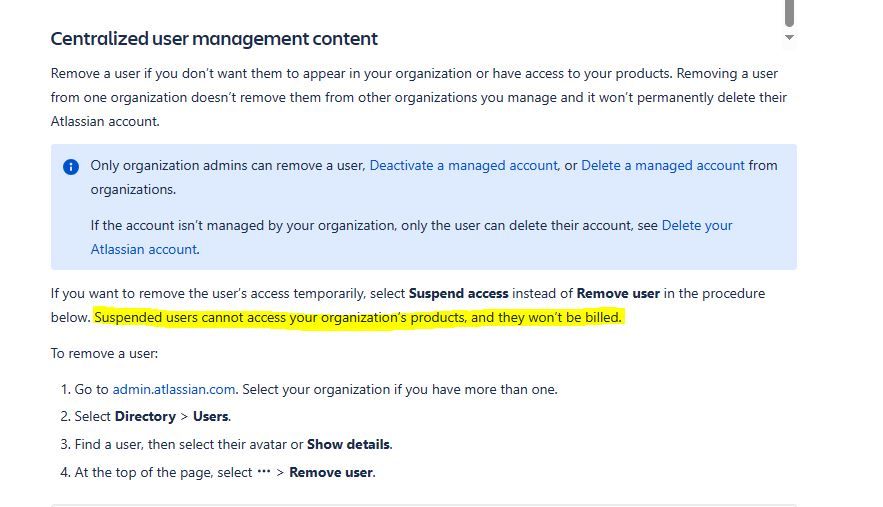Click the blue info icon in the note panel

[71, 167]
